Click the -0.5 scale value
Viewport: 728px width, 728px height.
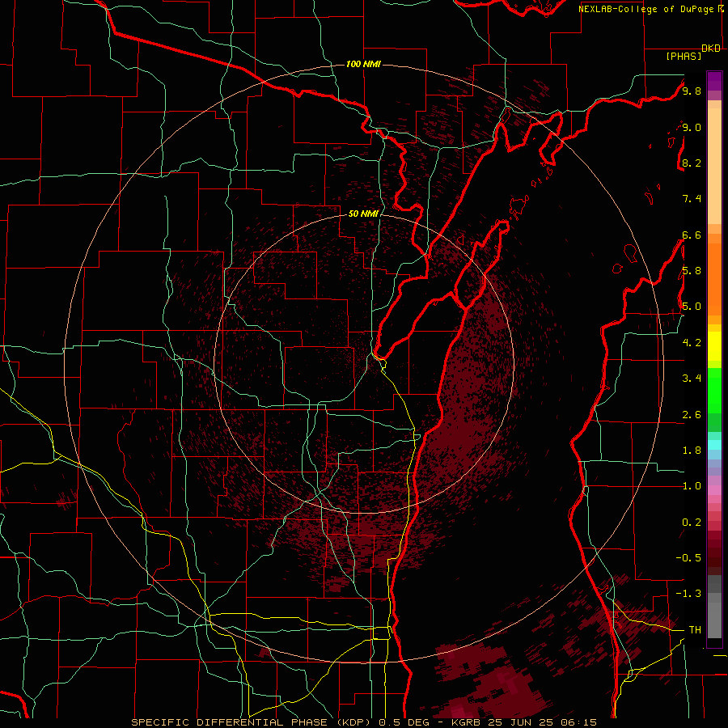tap(688, 558)
